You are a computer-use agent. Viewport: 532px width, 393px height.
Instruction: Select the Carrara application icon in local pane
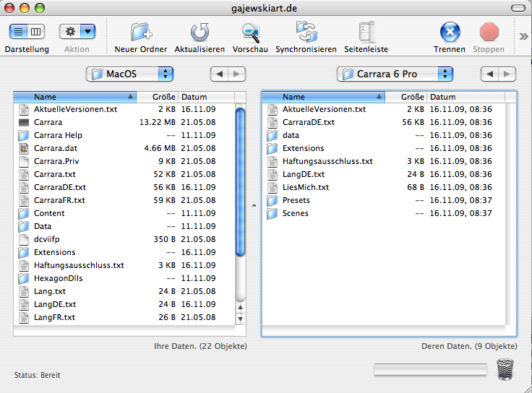24,122
